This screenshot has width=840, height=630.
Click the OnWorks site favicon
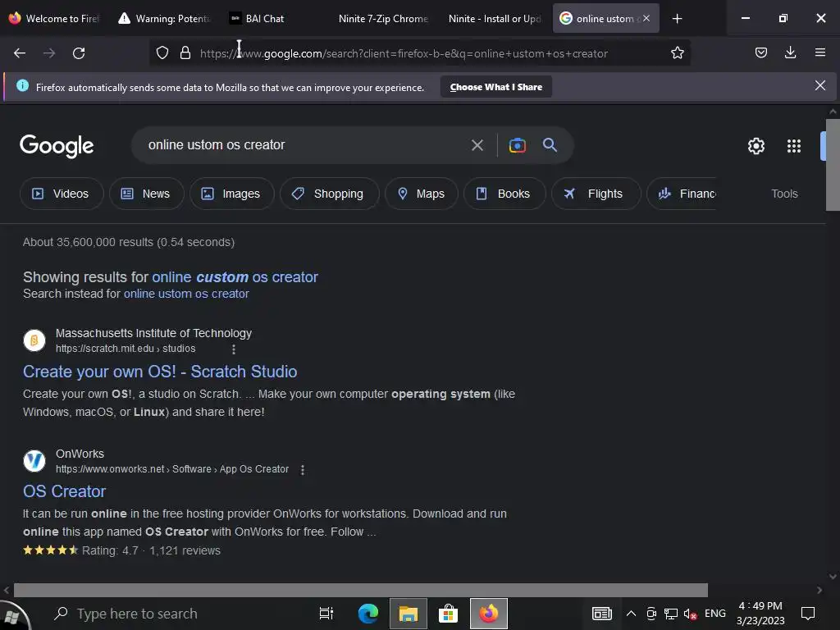[x=34, y=461]
